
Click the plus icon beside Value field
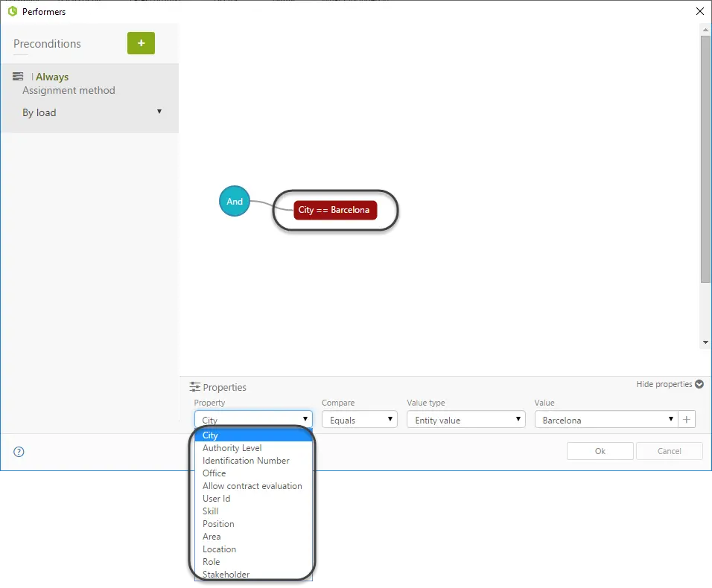click(x=687, y=420)
